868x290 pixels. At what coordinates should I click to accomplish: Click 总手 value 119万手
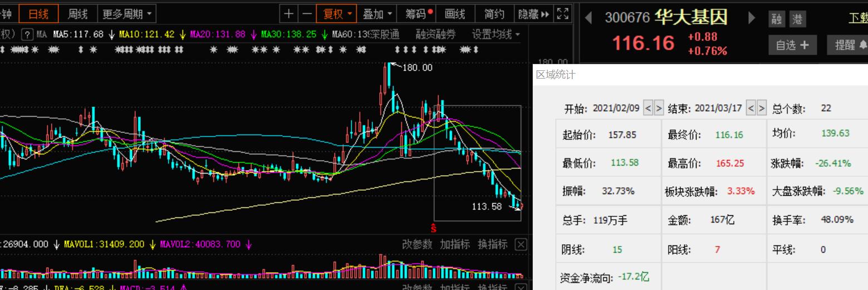click(610, 220)
